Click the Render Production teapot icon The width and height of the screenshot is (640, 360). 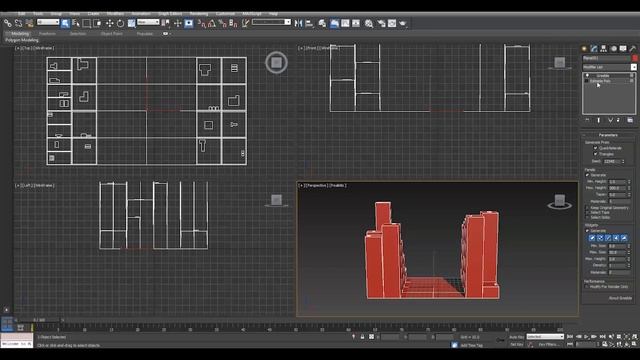coord(403,23)
